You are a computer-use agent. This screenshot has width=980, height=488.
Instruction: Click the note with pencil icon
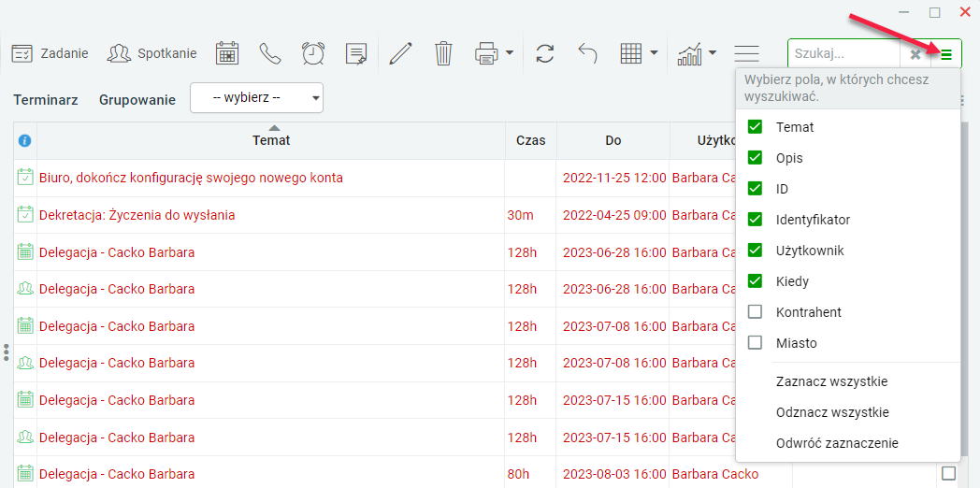[x=356, y=53]
